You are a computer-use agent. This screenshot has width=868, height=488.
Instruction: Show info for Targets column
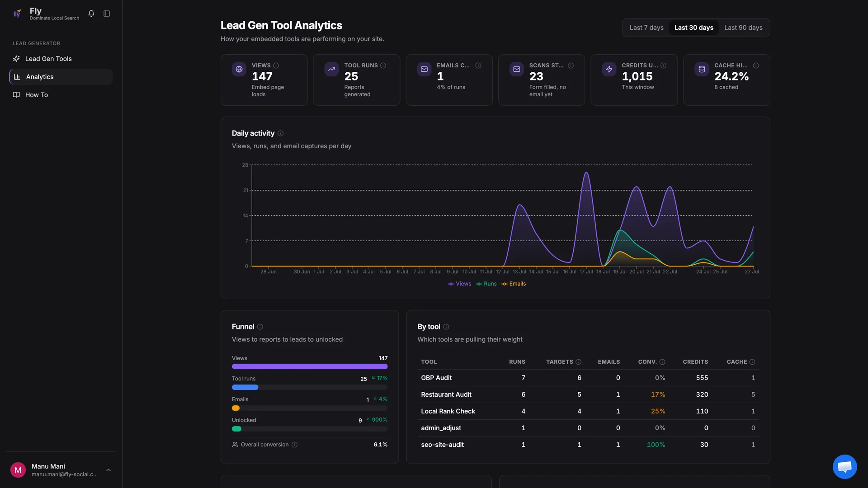[579, 362]
